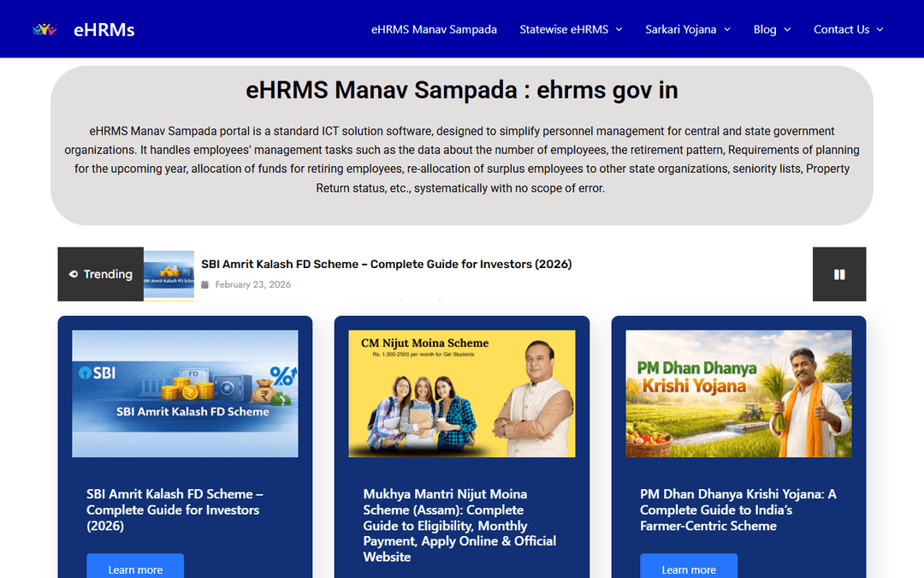
Task: Open the Statewise eHRMS menu
Action: pos(564,29)
